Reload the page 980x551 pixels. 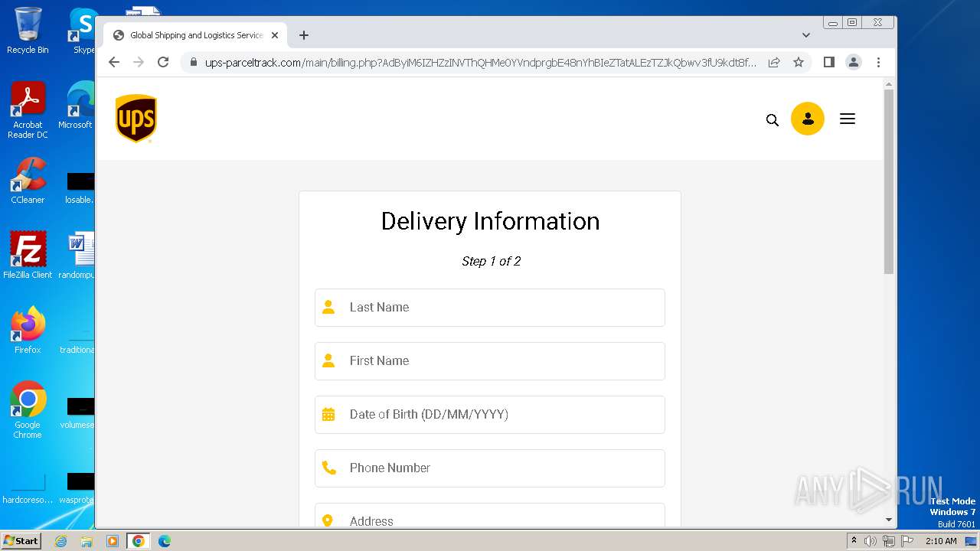163,62
